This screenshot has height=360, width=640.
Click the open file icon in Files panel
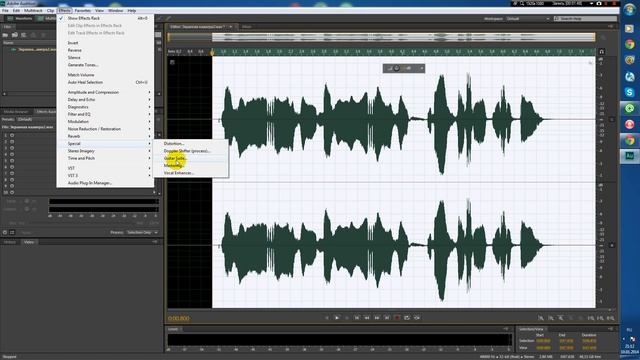[6, 35]
